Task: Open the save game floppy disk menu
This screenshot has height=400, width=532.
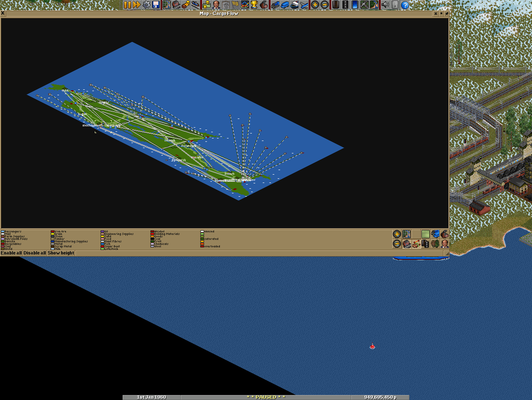Action: coord(156,5)
